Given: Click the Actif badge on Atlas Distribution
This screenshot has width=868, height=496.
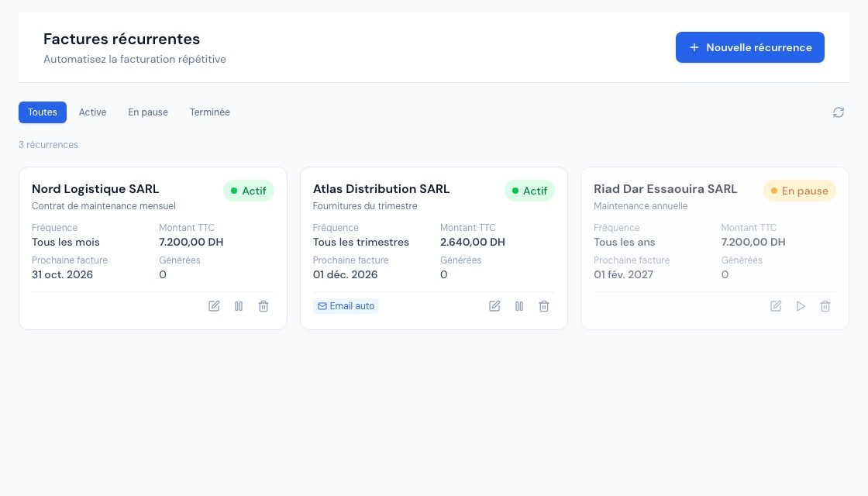Looking at the screenshot, I should coord(530,191).
